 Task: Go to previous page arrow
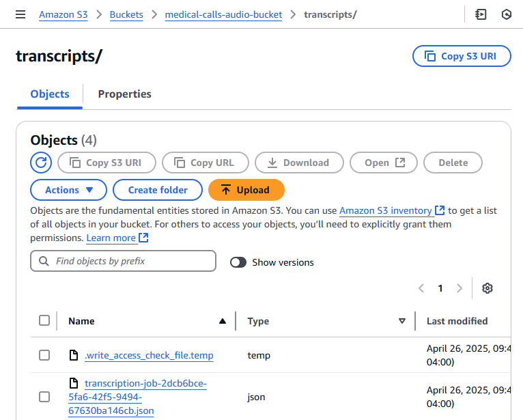pos(421,288)
